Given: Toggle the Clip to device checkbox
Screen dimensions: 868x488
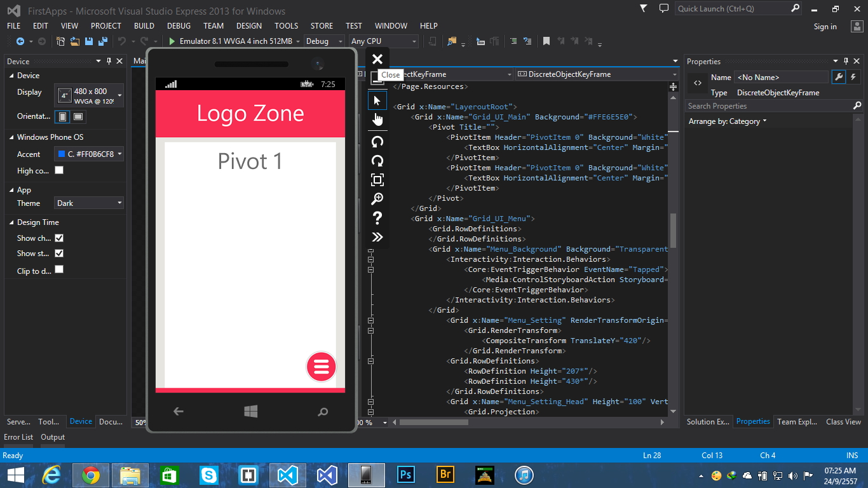Looking at the screenshot, I should coord(59,269).
